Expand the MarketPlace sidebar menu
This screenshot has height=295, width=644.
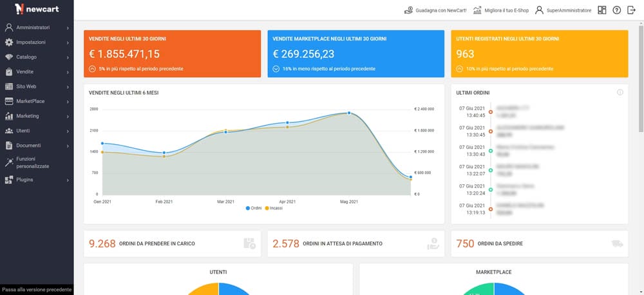pyautogui.click(x=37, y=101)
